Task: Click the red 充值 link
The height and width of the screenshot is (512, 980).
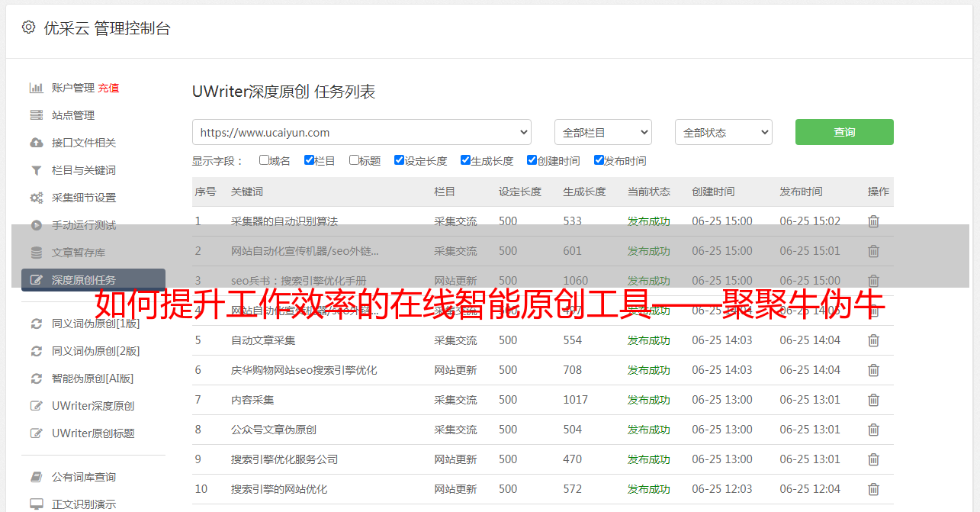Action: pos(108,88)
